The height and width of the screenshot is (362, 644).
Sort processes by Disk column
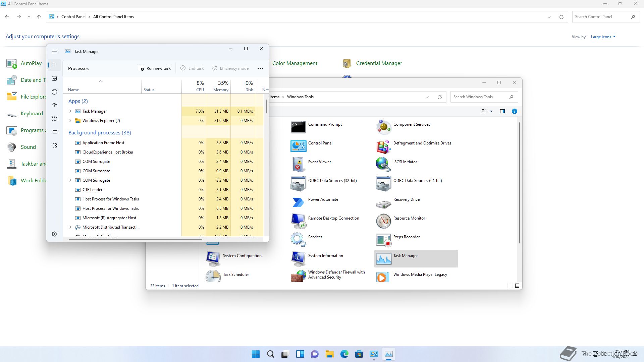(x=243, y=86)
